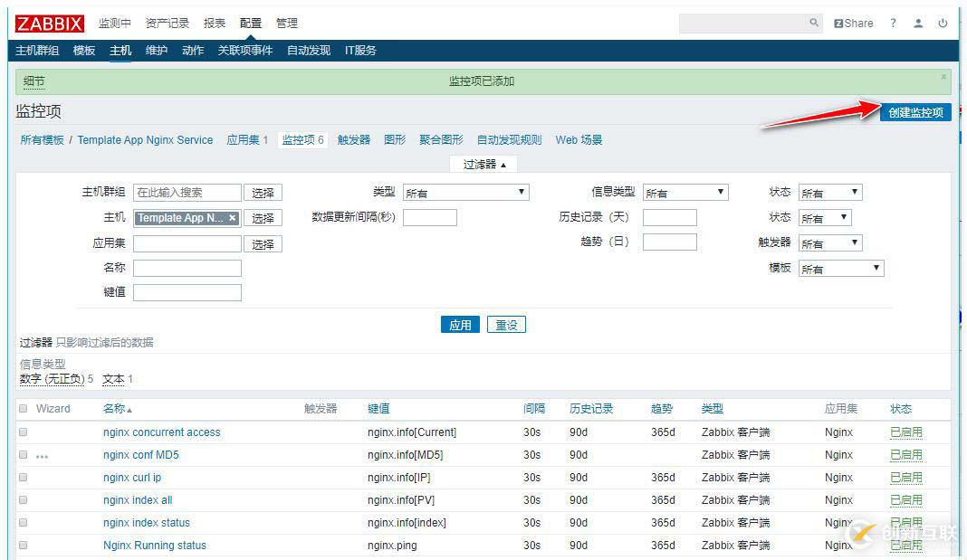Image resolution: width=967 pixels, height=560 pixels.
Task: Open the user profile icon
Action: point(918,23)
